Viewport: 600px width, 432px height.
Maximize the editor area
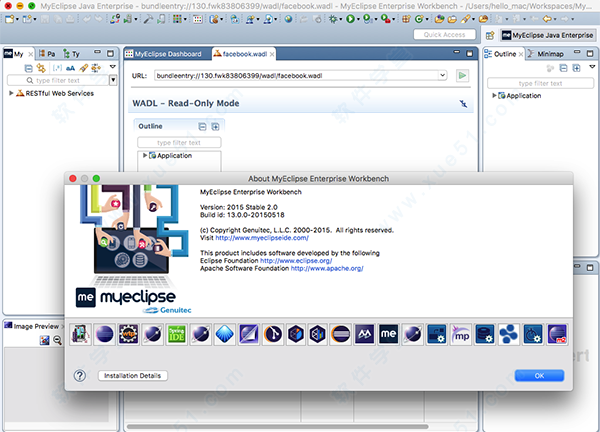point(470,54)
